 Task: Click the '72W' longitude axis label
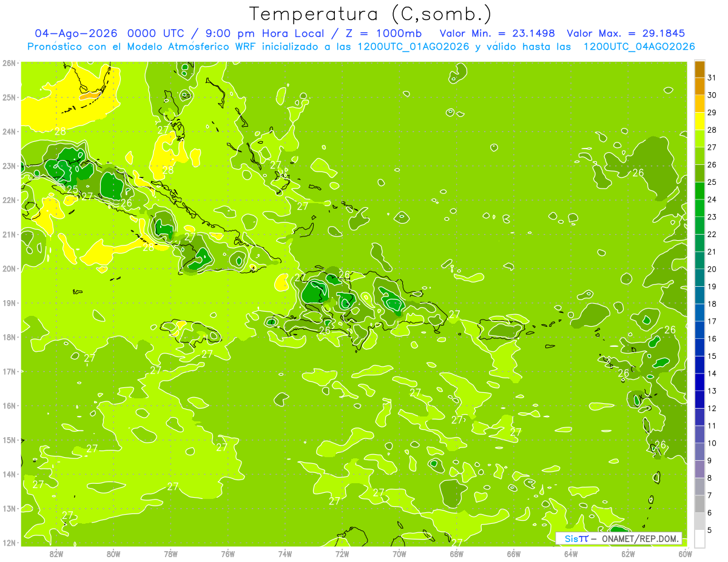(342, 554)
